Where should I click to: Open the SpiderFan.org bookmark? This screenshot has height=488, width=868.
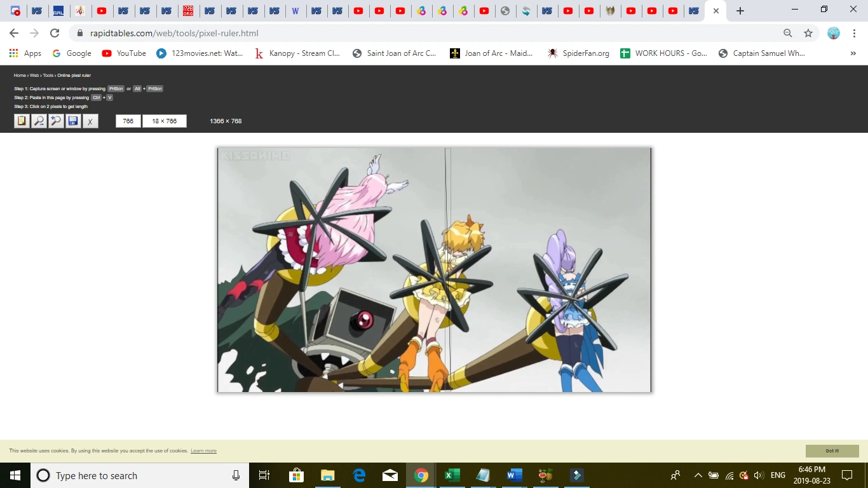tap(578, 53)
